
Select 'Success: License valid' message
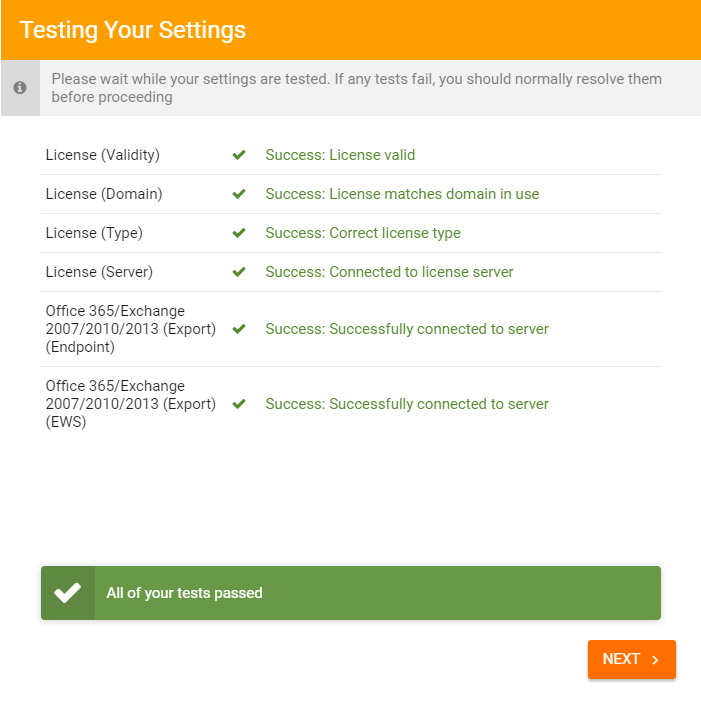tap(340, 155)
